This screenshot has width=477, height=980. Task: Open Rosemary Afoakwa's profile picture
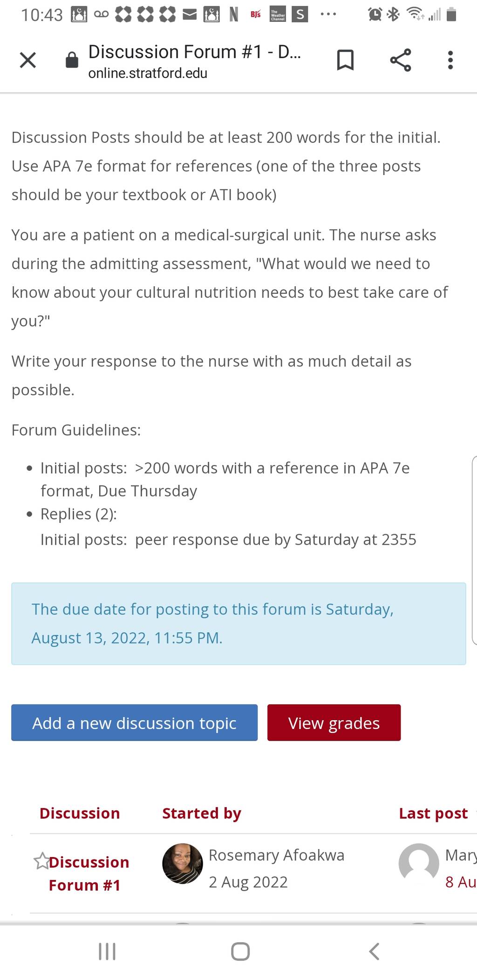pos(183,863)
